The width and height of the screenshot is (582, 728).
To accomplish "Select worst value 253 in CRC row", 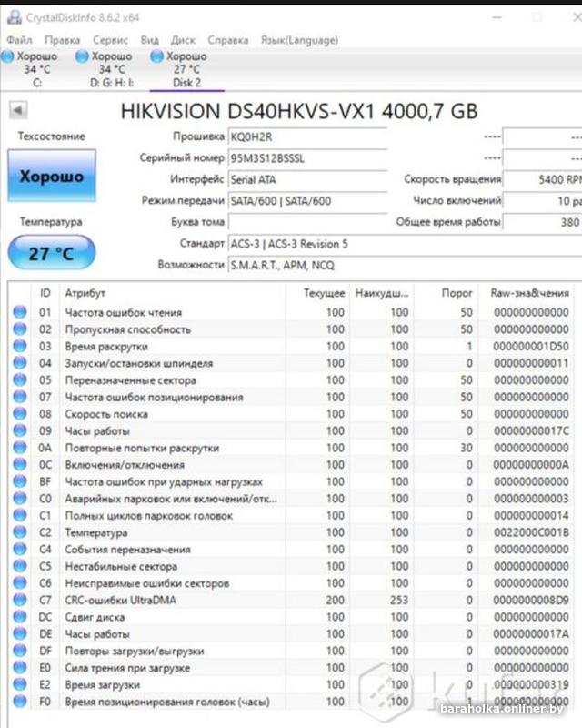I will (x=399, y=601).
